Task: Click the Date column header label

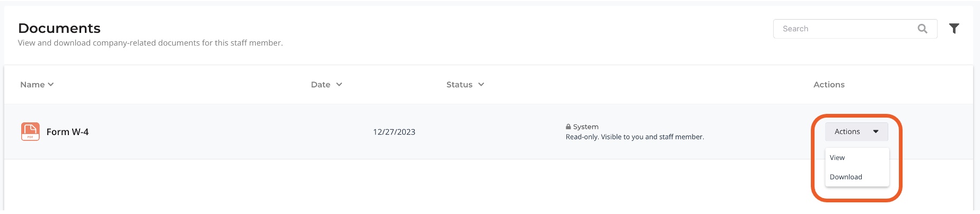Action: pos(320,84)
